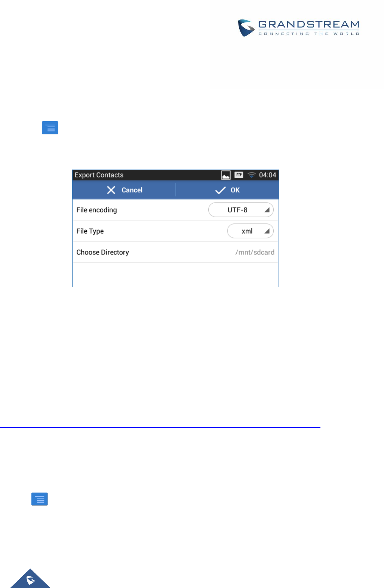Click the Export Contacts title text
This screenshot has width=384, height=588.
pyautogui.click(x=99, y=175)
